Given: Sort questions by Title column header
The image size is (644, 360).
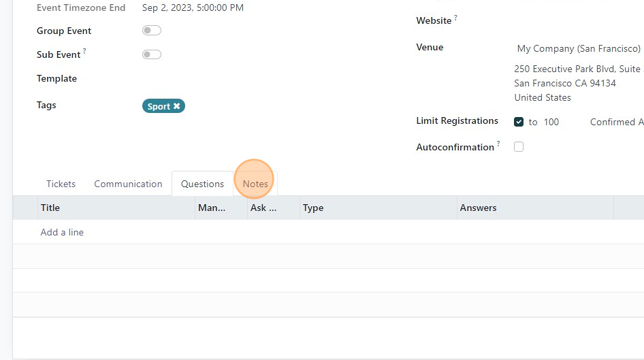Looking at the screenshot, I should (x=116, y=208).
